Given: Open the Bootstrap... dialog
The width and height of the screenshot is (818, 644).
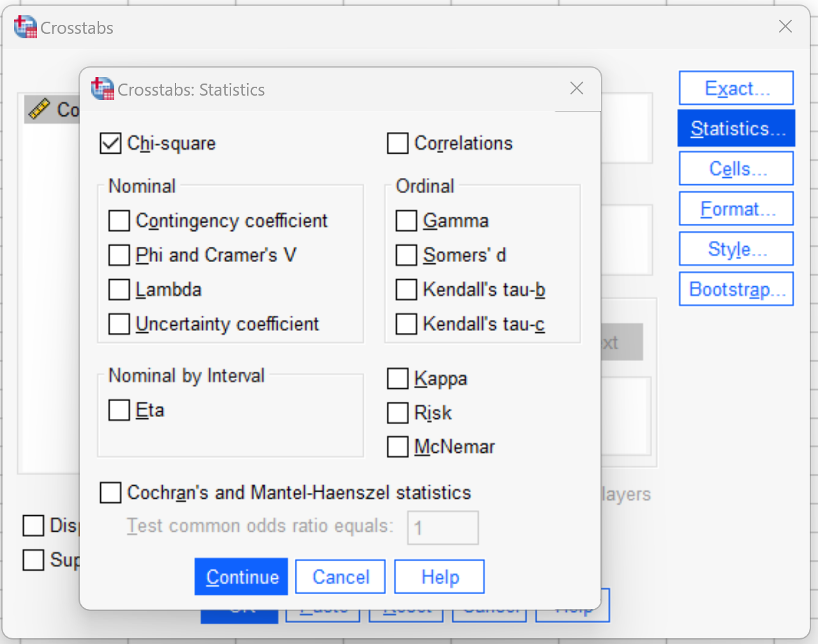Looking at the screenshot, I should [736, 289].
